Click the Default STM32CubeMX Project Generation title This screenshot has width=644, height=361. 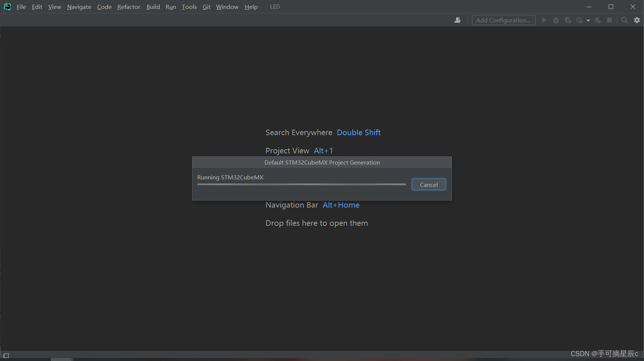pos(322,162)
